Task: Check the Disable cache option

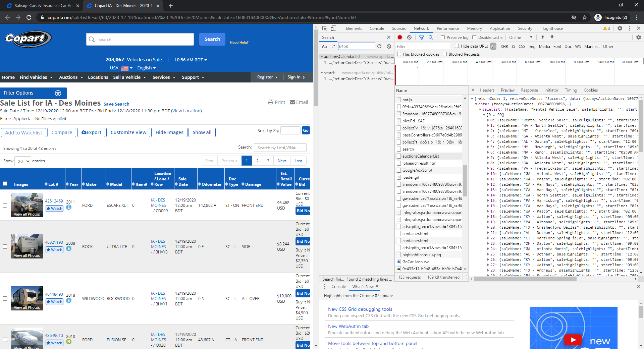Action: 474,38
